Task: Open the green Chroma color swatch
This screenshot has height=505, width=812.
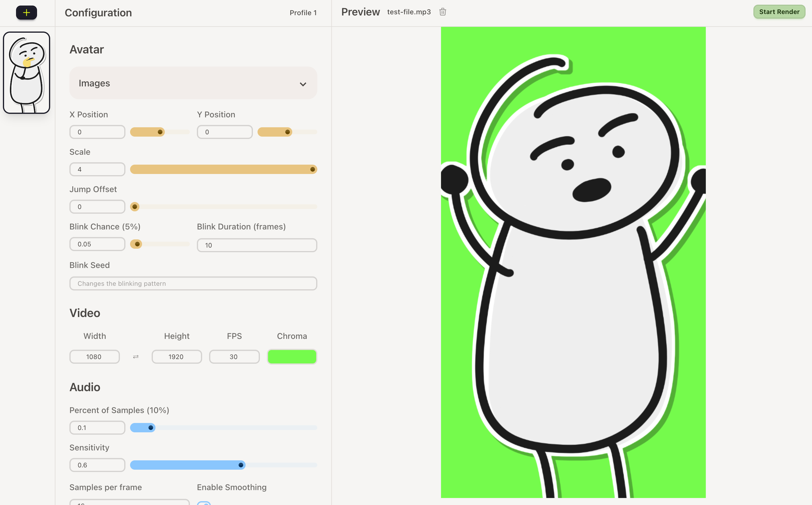Action: [x=292, y=357]
